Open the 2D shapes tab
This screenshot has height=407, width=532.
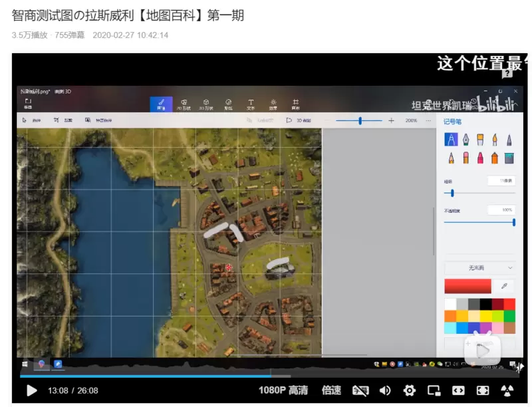click(184, 104)
